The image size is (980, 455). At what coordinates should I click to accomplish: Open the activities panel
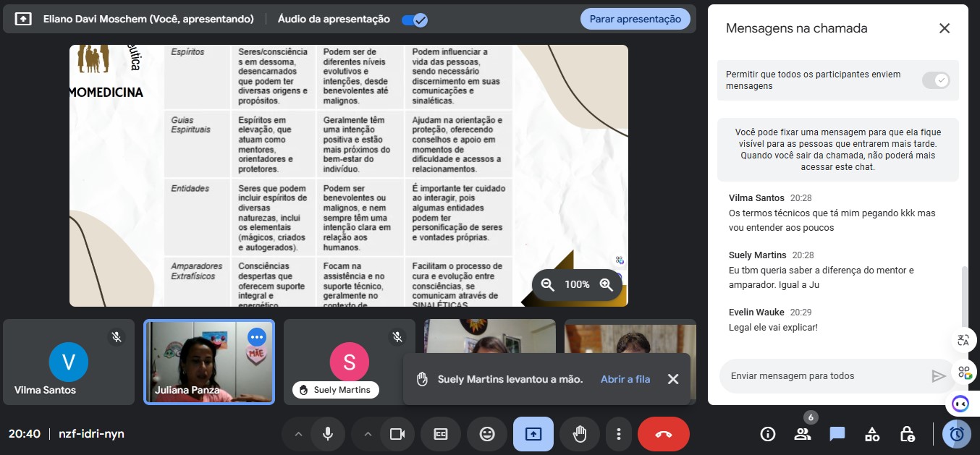click(x=872, y=434)
